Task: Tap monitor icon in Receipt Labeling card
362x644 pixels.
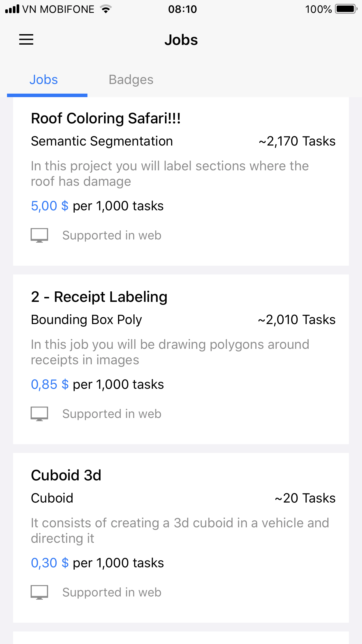Action: click(39, 414)
